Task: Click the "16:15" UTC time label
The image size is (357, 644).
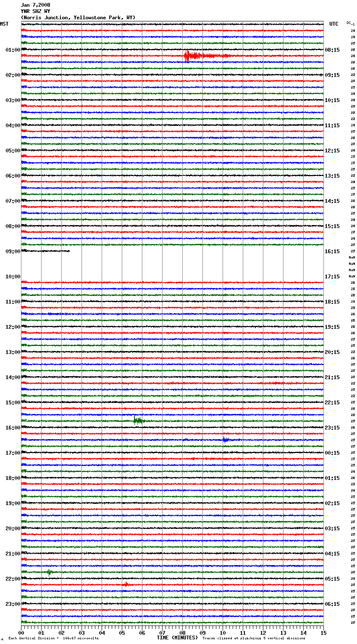Action: coord(332,251)
